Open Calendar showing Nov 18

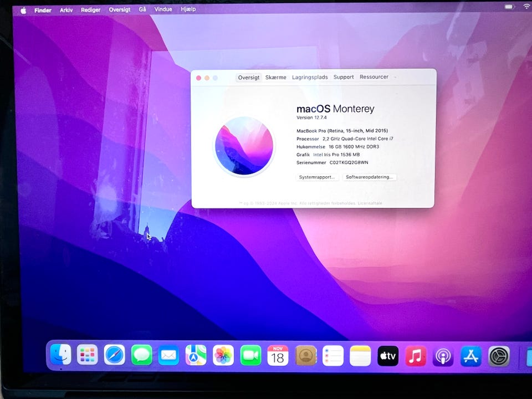point(278,356)
